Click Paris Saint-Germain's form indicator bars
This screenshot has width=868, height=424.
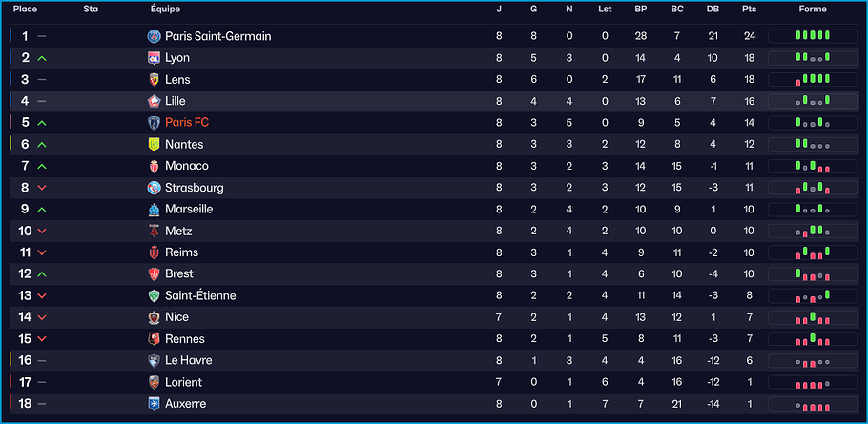coord(813,36)
